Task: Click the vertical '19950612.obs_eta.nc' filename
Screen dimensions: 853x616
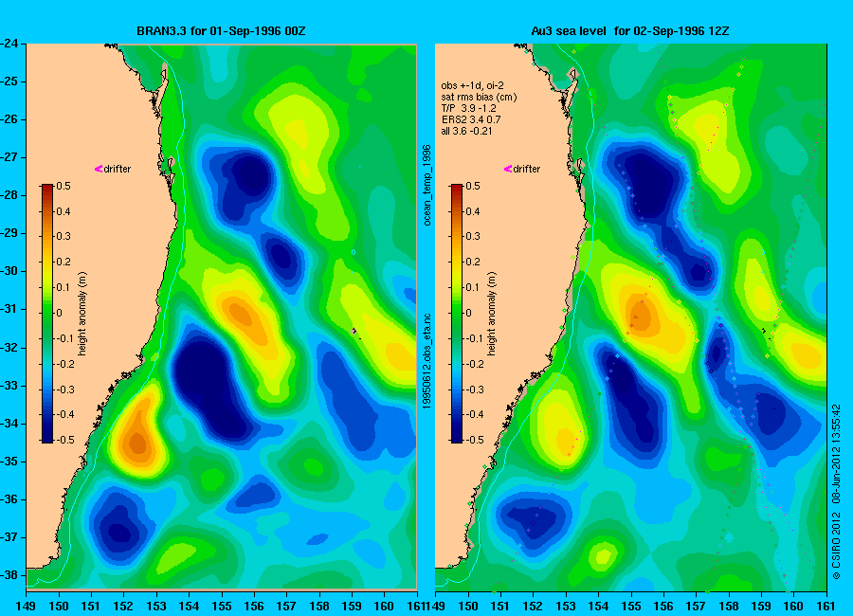Action: [x=427, y=361]
